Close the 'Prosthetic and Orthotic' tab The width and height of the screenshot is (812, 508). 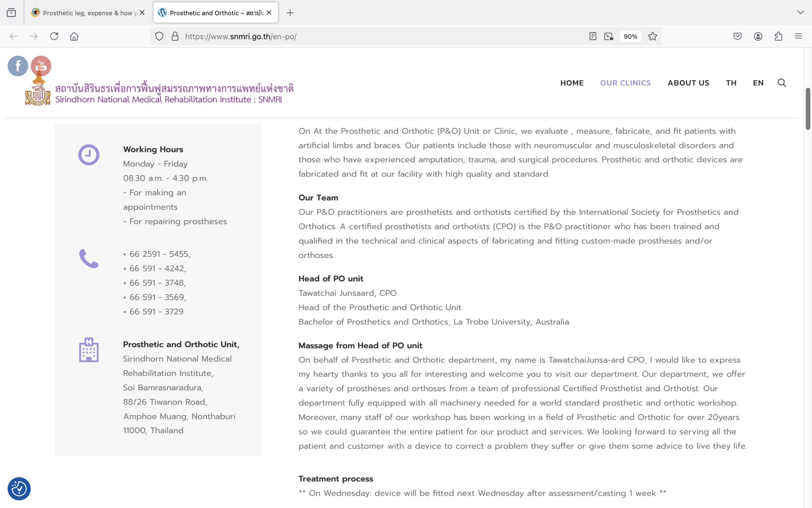click(269, 13)
